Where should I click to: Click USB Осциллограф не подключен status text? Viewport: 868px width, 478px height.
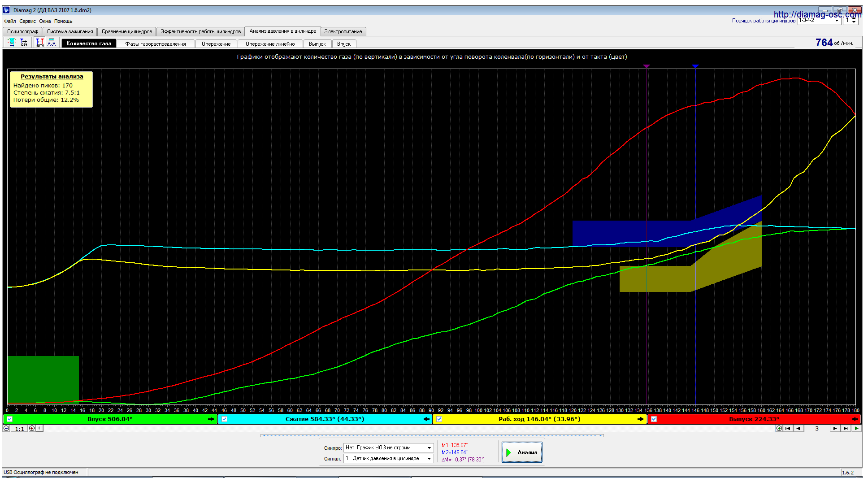pos(41,472)
